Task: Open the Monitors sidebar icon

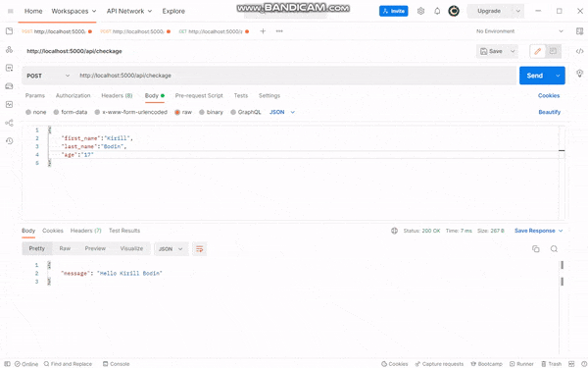Action: (x=10, y=104)
